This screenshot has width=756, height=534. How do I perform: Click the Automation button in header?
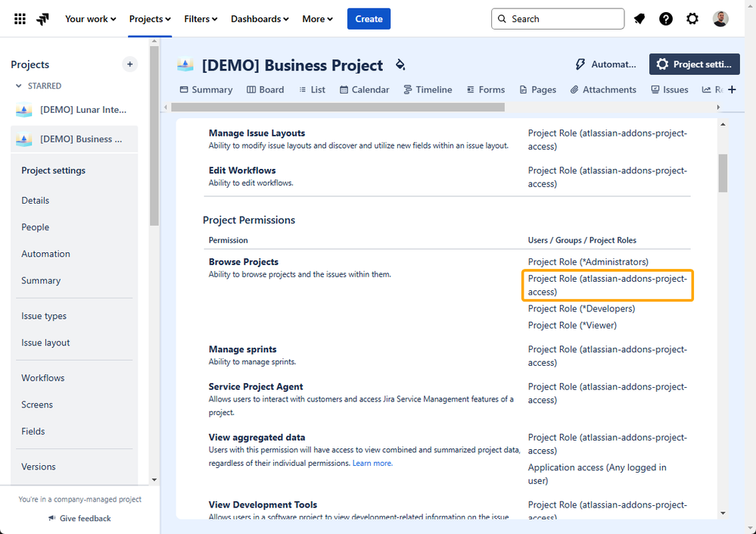click(x=606, y=64)
